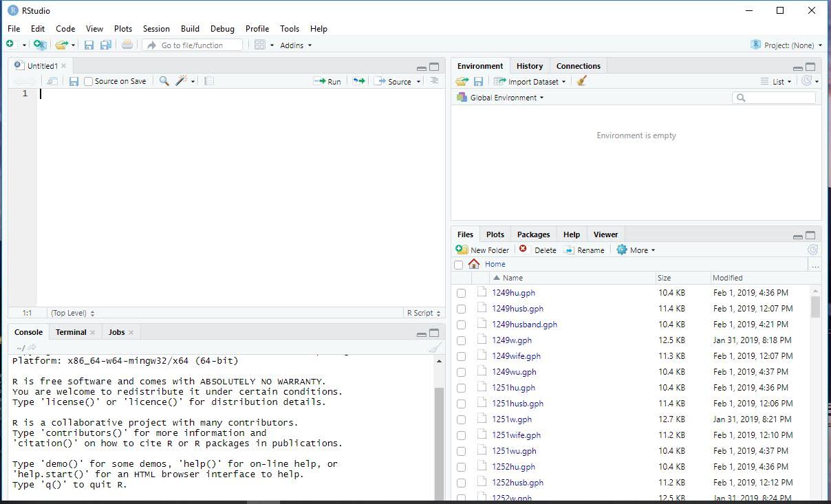The image size is (831, 504).
Task: Select the Connections tab
Action: [x=579, y=66]
